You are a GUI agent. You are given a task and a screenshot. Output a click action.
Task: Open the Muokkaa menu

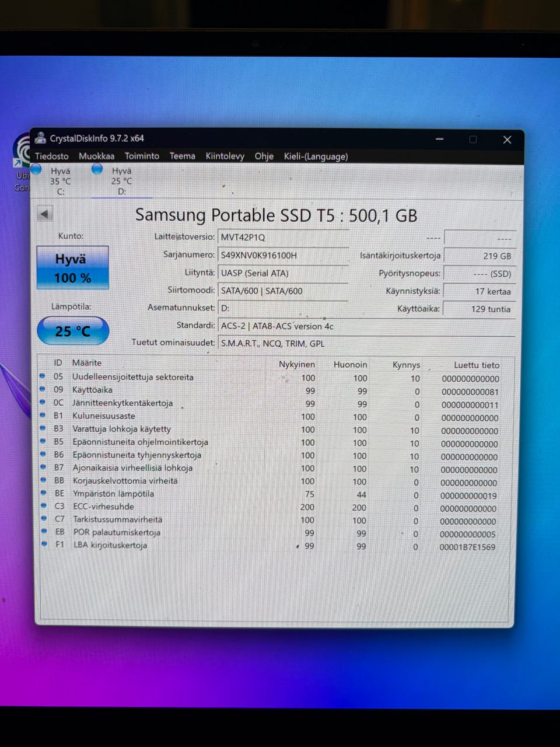point(97,156)
